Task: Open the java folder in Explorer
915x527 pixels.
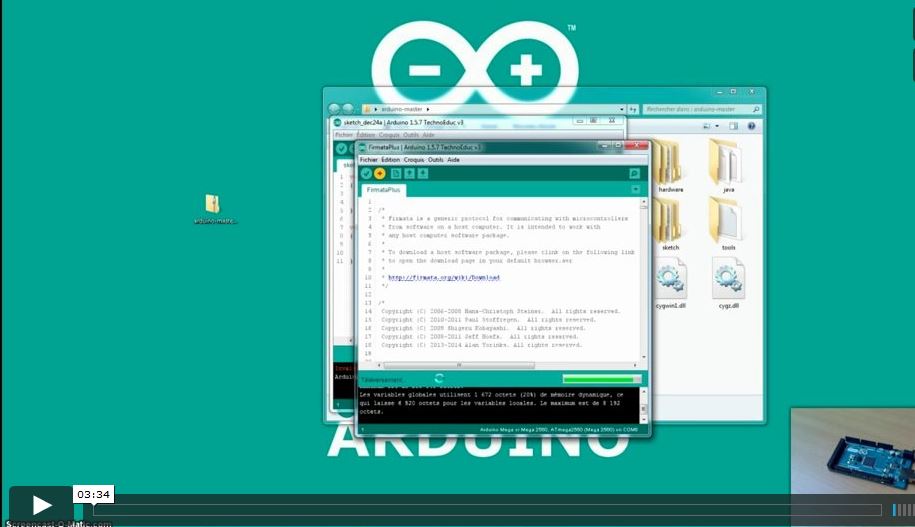Action: (x=727, y=166)
